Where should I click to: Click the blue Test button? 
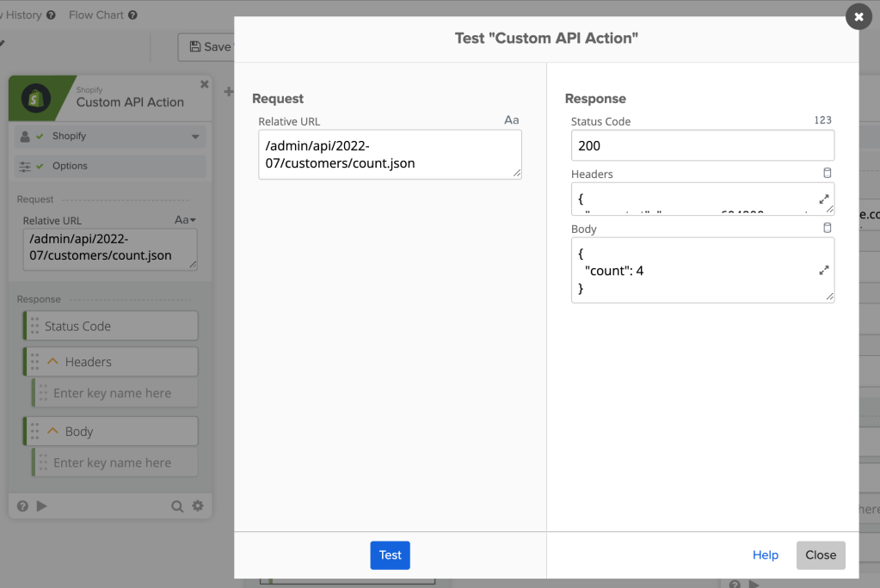click(x=390, y=555)
